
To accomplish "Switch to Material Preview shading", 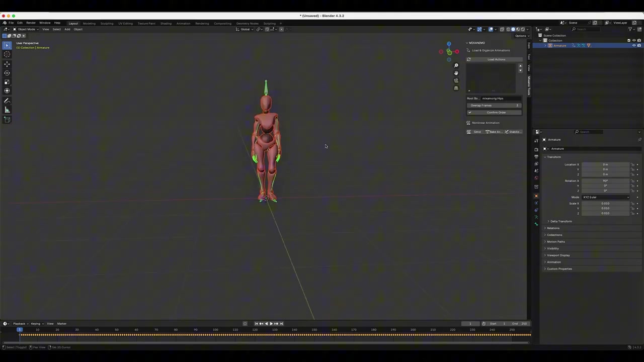I will click(518, 29).
